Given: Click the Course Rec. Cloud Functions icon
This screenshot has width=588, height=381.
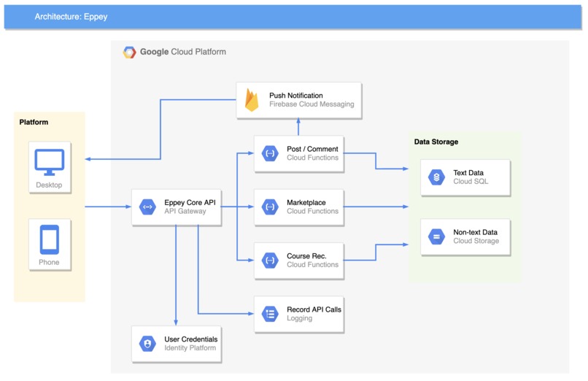Looking at the screenshot, I should coord(270,261).
